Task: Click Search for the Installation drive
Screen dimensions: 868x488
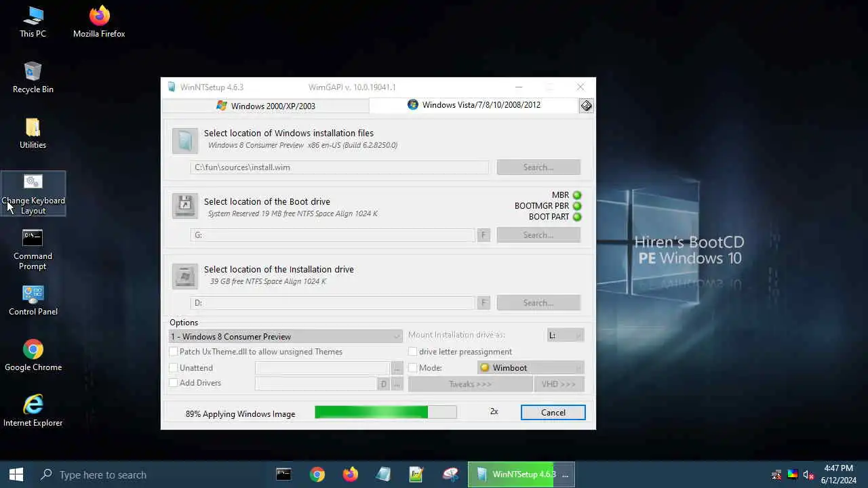Action: coord(538,303)
